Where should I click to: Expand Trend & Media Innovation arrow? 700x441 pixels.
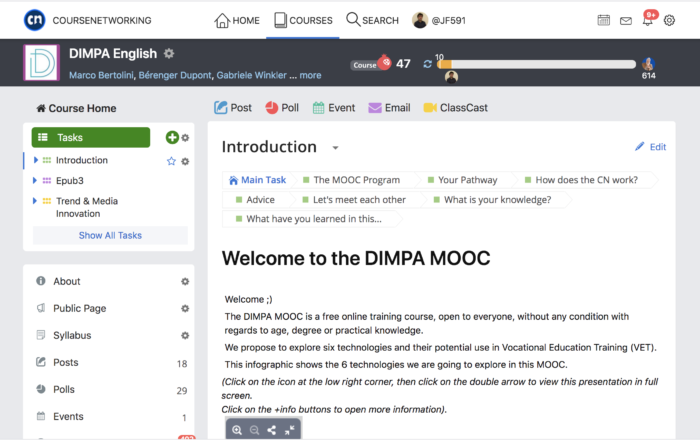click(x=35, y=201)
